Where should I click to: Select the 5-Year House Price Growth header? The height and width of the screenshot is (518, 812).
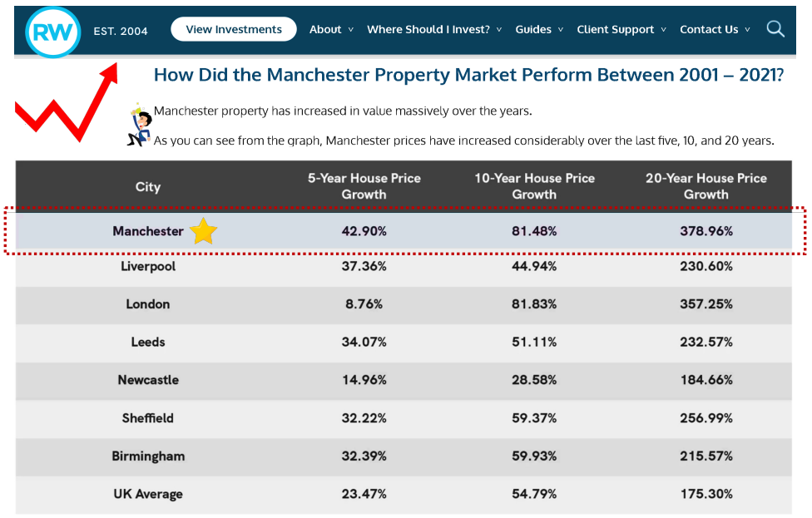(x=364, y=186)
